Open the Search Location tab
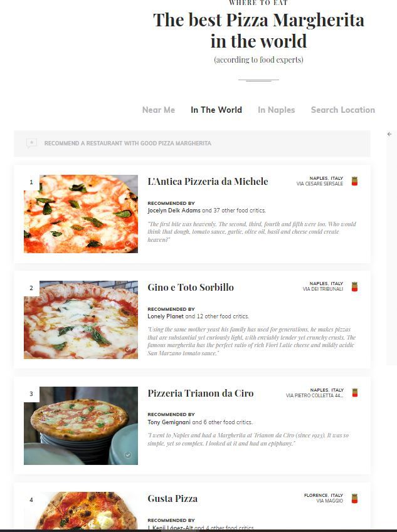397x532 pixels. (x=343, y=110)
